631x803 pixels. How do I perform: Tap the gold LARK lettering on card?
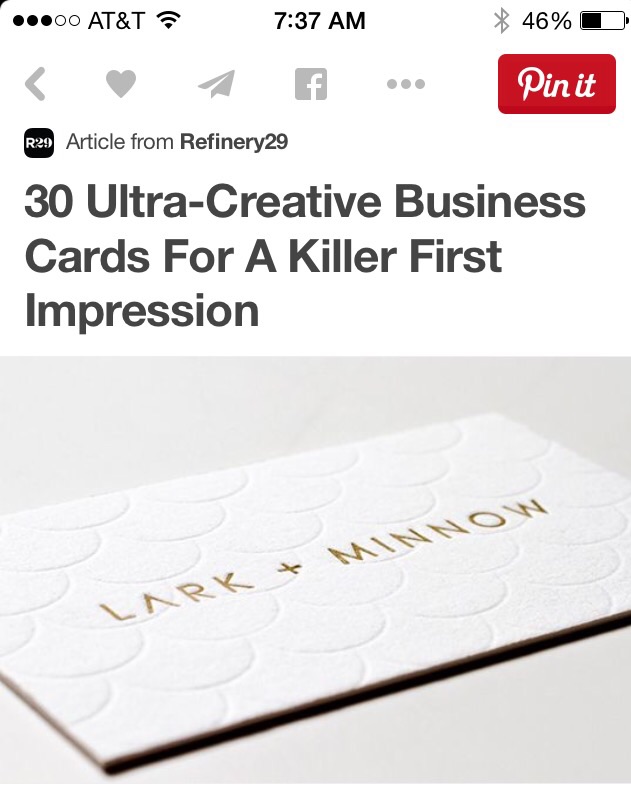[177, 594]
